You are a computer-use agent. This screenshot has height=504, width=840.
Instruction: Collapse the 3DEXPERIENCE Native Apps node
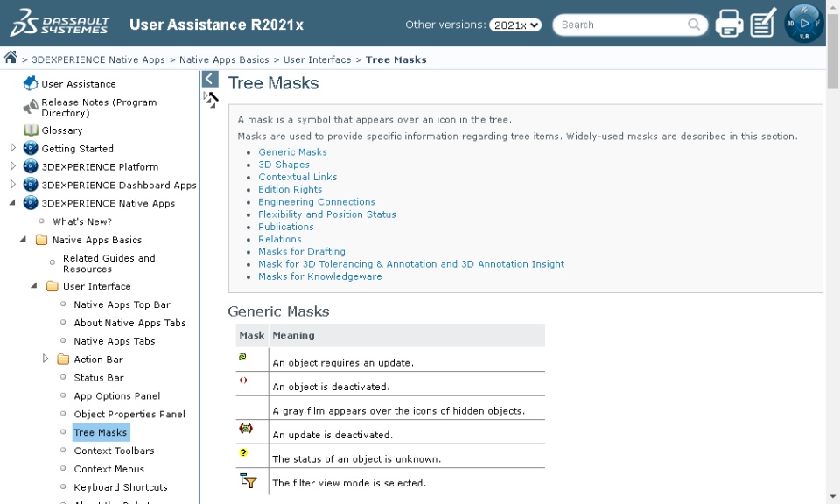tap(12, 202)
